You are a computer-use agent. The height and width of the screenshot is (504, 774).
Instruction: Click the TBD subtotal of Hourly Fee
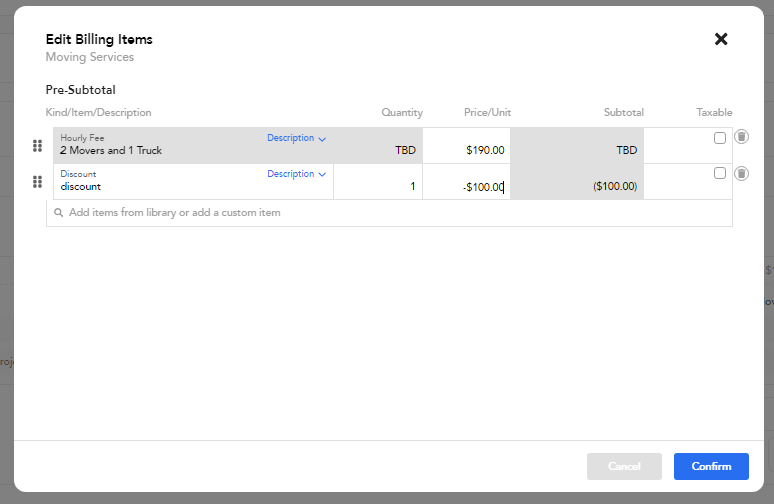click(626, 151)
